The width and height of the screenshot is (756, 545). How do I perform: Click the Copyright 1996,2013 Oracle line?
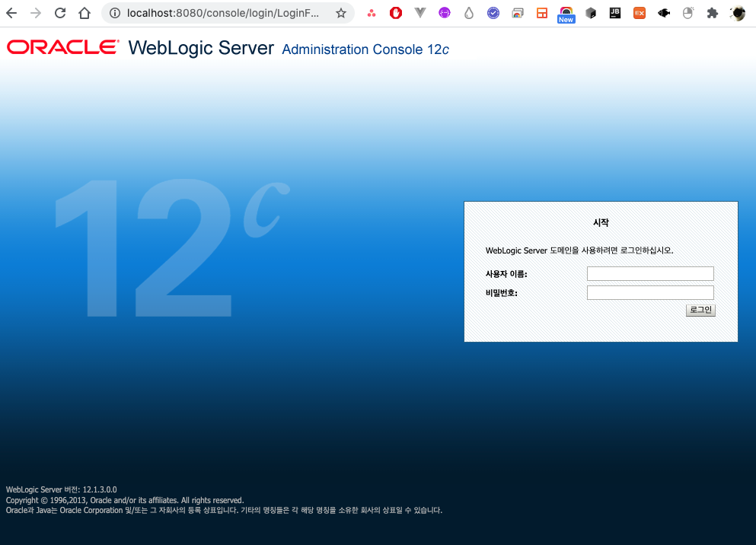pos(125,500)
